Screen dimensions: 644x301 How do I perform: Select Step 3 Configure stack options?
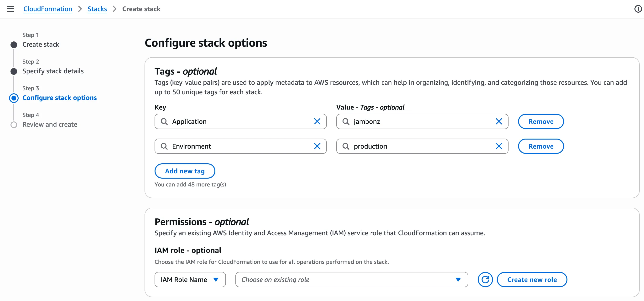tap(59, 98)
